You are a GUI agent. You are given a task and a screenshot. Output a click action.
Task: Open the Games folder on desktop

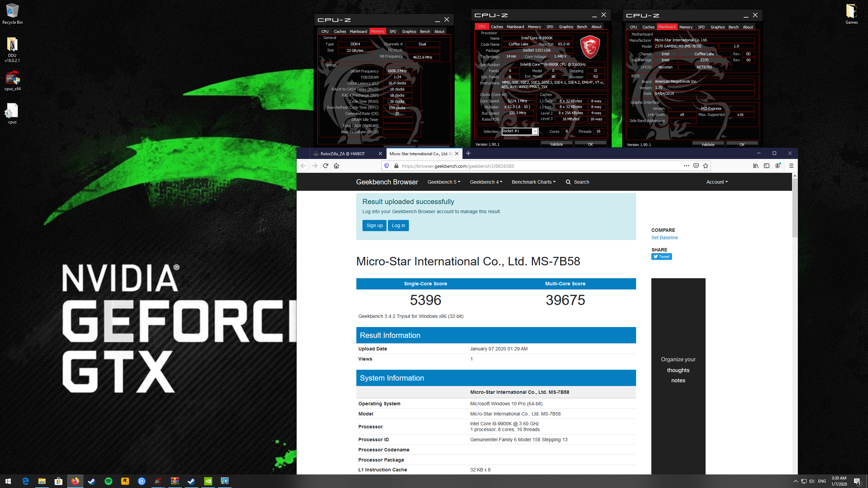[851, 14]
